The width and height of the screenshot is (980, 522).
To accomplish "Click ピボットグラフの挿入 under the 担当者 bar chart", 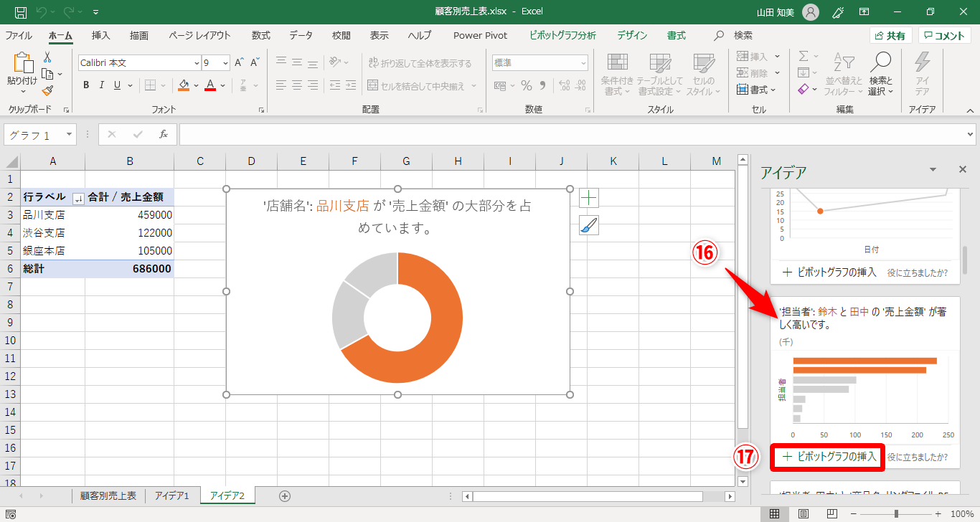I will click(x=829, y=457).
